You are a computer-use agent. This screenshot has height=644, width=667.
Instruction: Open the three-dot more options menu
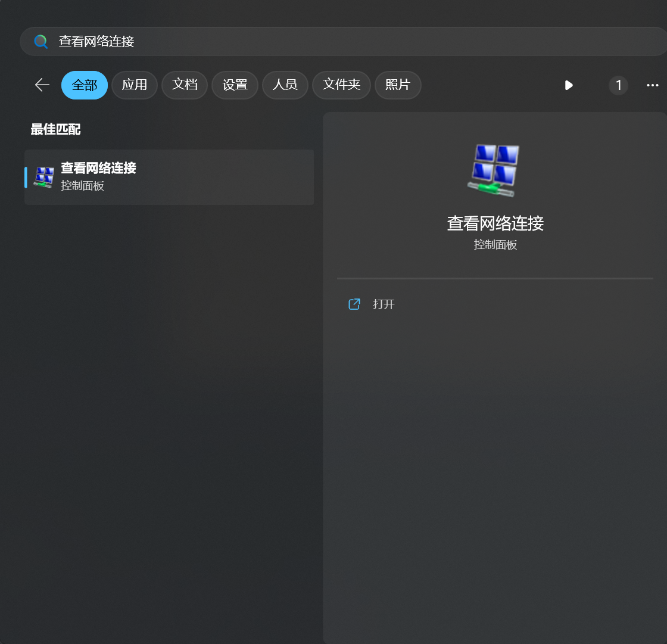tap(652, 85)
